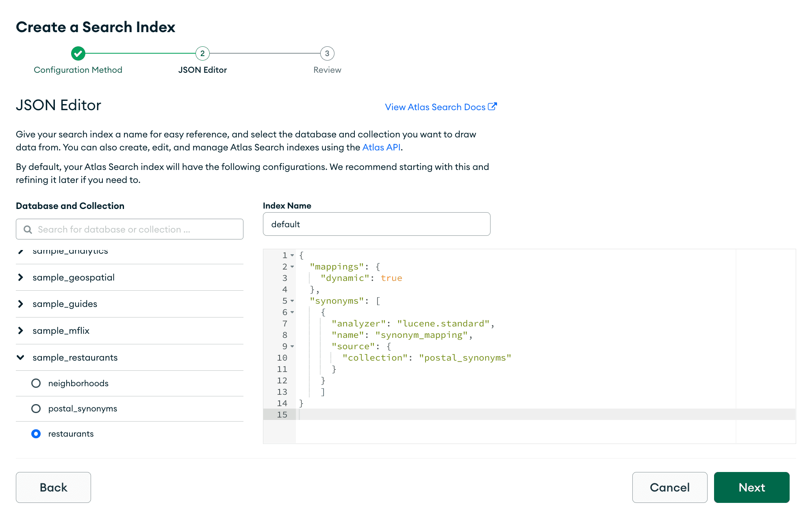Select the postal_synonyms collection radio button
This screenshot has width=812, height=522.
pyautogui.click(x=36, y=409)
